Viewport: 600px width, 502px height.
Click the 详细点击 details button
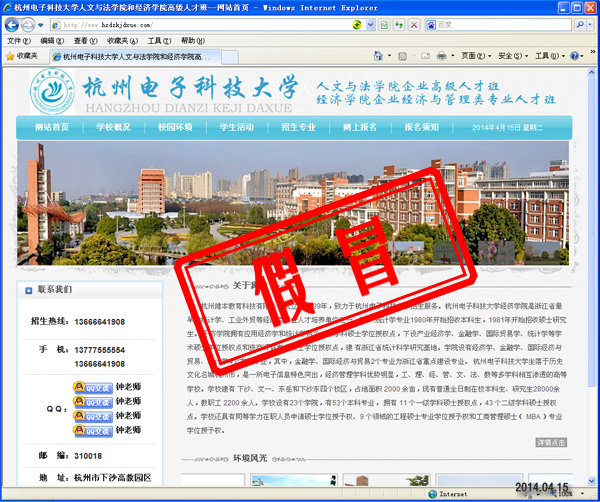point(551,442)
